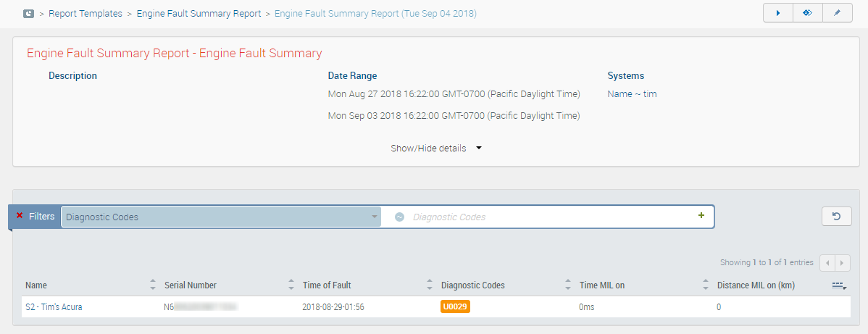Open Engine Fault Summary Report breadcrumb
The width and height of the screenshot is (868, 334).
199,14
